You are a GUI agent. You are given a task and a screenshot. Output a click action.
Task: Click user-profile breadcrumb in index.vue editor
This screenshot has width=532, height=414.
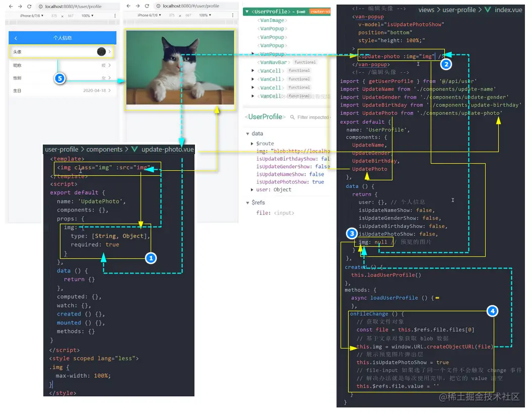[x=459, y=10]
